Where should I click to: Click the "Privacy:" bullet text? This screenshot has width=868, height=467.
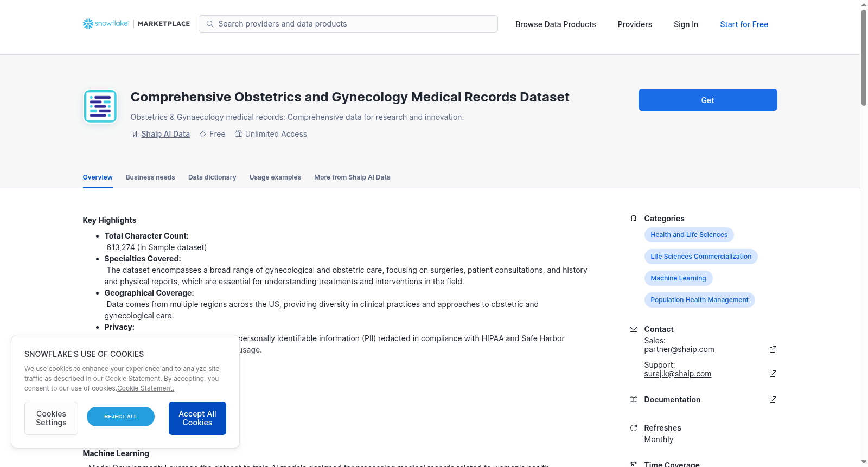119,327
